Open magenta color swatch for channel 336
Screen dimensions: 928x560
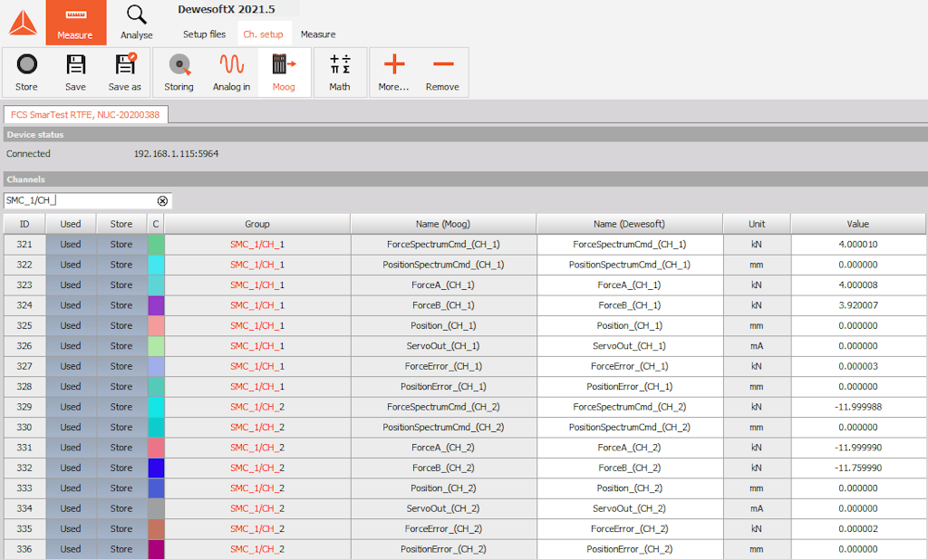click(156, 549)
